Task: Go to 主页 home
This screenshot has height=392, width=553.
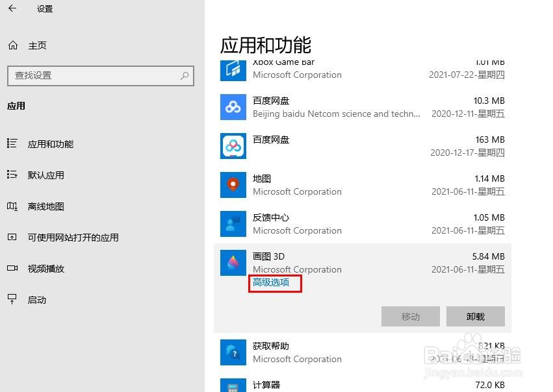Action: click(x=37, y=46)
